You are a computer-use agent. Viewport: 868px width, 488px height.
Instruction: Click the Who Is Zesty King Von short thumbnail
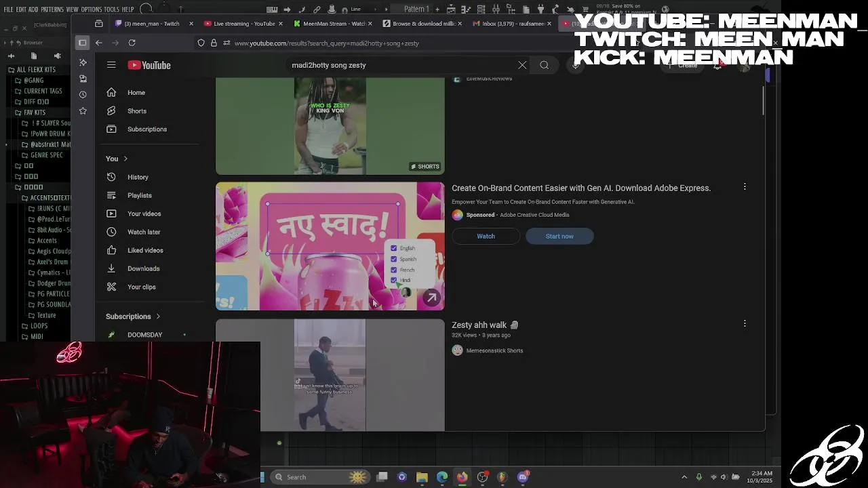[x=330, y=126]
